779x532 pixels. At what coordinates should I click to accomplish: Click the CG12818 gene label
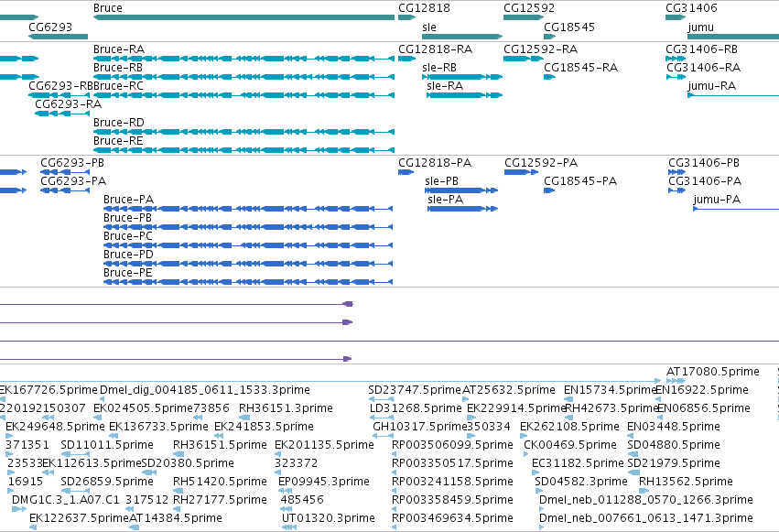click(x=424, y=8)
